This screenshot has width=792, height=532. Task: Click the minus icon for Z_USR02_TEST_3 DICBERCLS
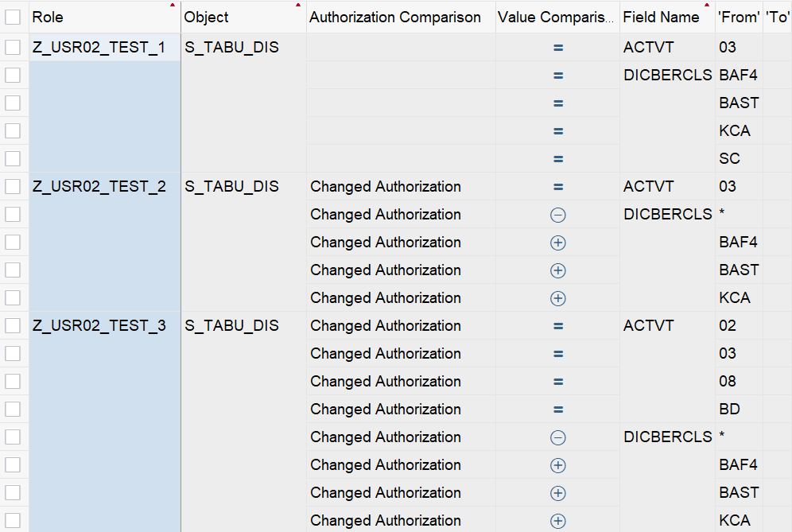[x=558, y=437]
